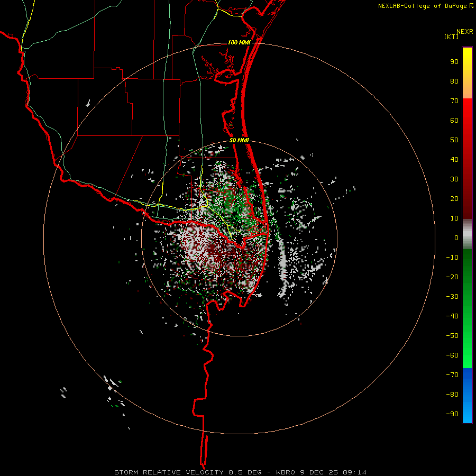Click the -80 value on velocity scale

[x=452, y=395]
